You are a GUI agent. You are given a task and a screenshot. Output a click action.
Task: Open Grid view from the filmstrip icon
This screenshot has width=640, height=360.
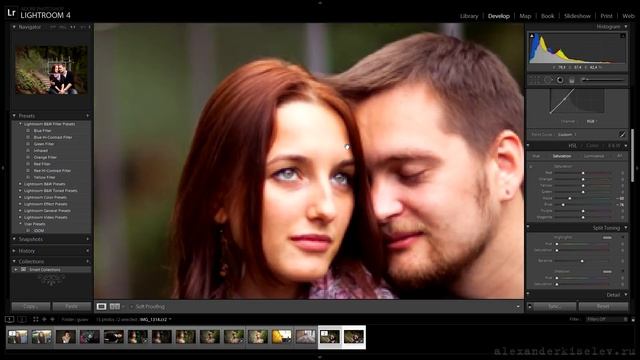[x=36, y=319]
